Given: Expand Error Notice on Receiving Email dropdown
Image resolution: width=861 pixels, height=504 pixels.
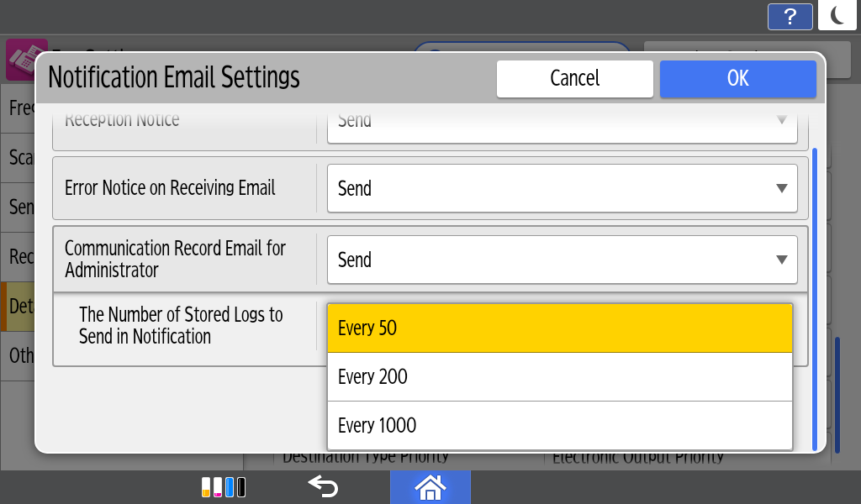Looking at the screenshot, I should point(562,188).
